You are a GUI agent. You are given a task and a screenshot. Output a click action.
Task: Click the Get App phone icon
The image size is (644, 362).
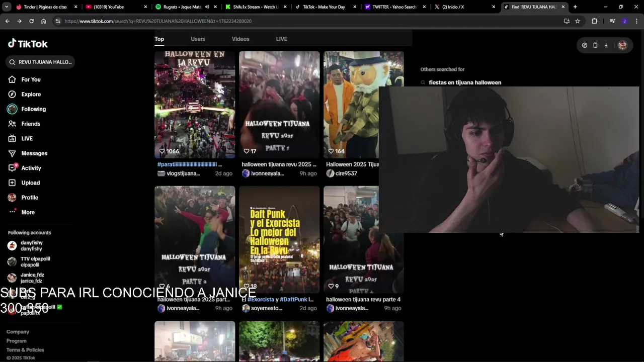[x=595, y=45]
